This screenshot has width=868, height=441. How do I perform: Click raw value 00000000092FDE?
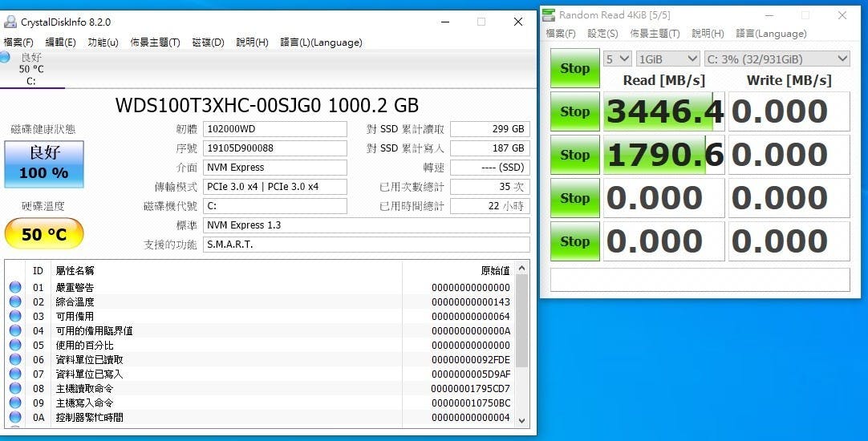click(x=471, y=360)
